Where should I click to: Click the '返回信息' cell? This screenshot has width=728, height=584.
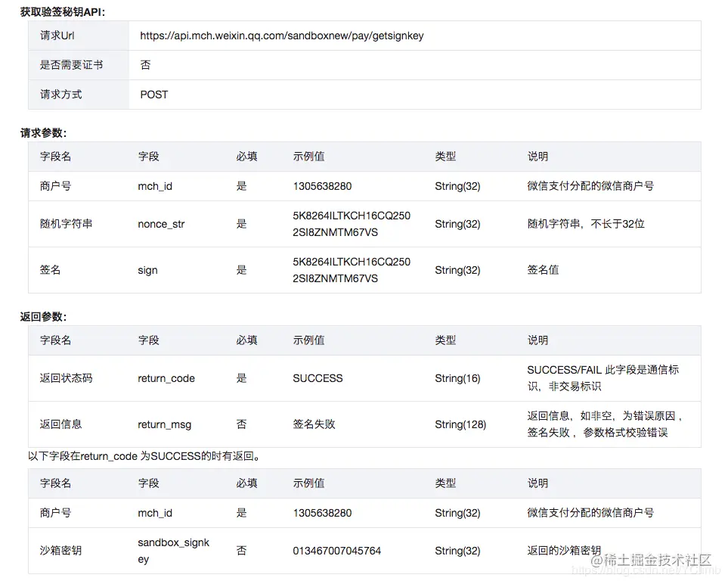point(60,424)
